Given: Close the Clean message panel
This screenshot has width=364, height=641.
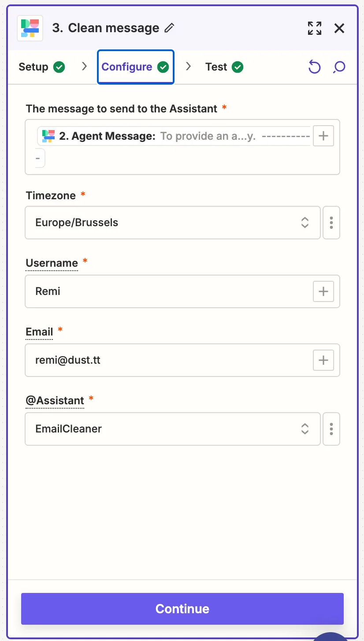Looking at the screenshot, I should 339,28.
